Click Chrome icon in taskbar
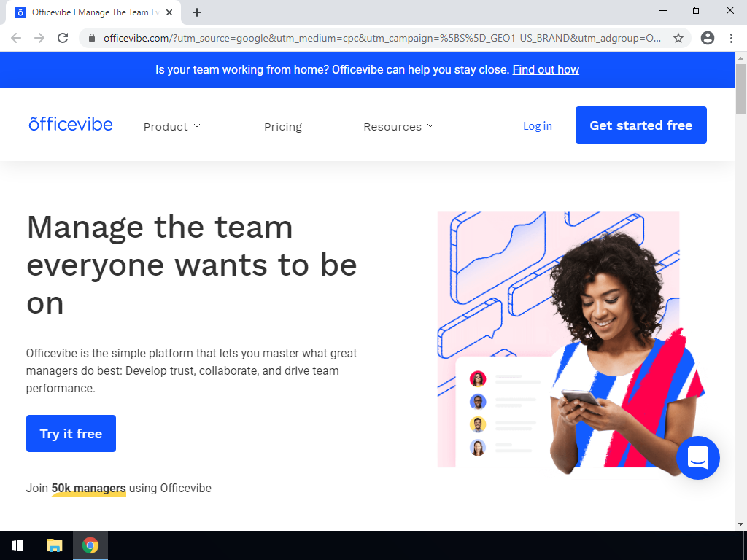 click(x=90, y=545)
